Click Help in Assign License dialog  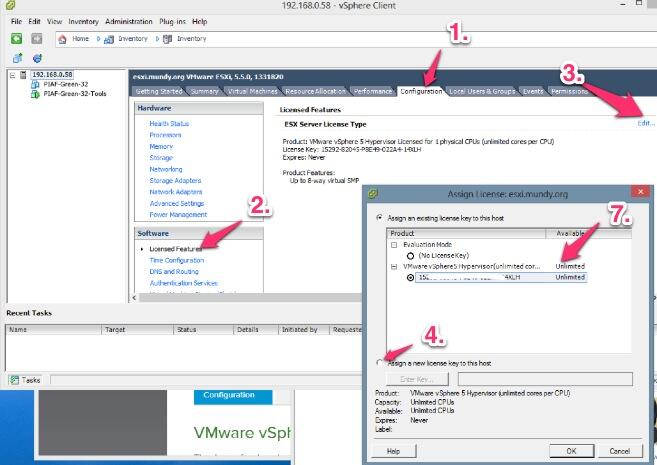[393, 451]
